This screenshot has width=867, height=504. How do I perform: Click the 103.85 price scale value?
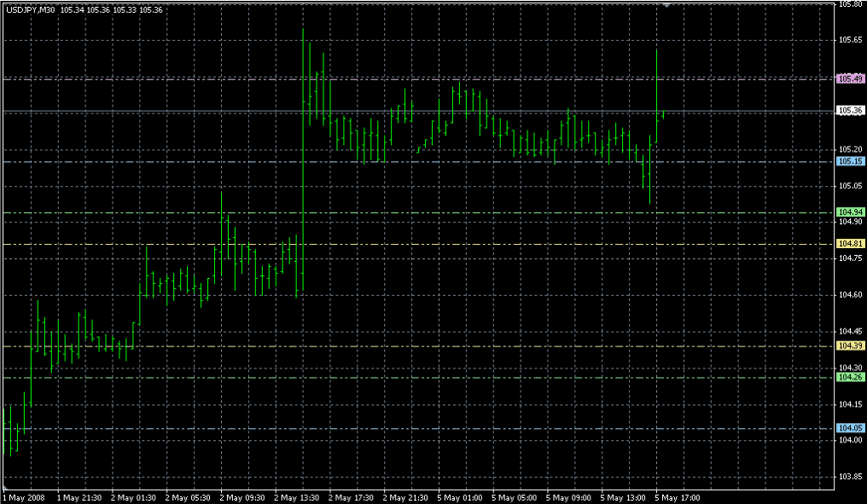848,477
